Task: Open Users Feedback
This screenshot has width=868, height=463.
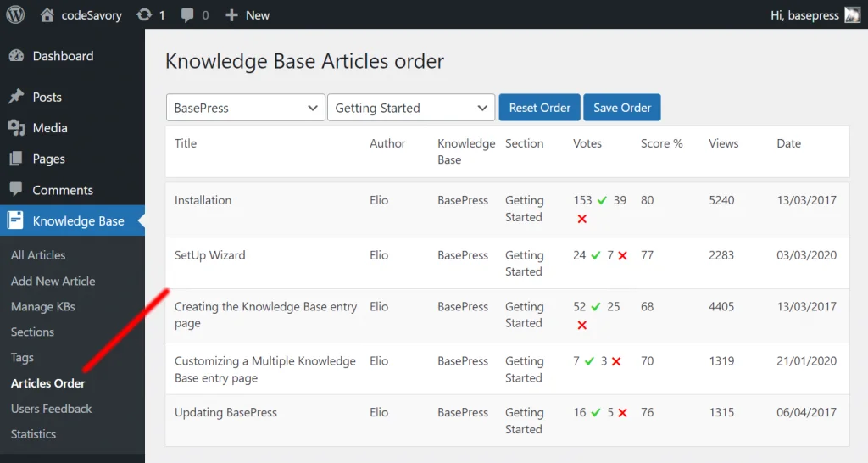Action: (x=52, y=409)
